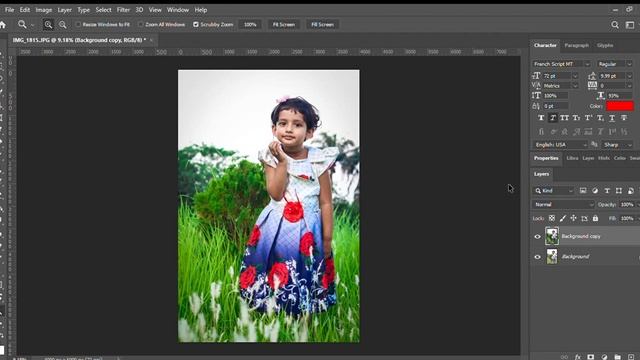640x360 pixels.
Task: Open the red text Color swatch
Action: pos(620,106)
